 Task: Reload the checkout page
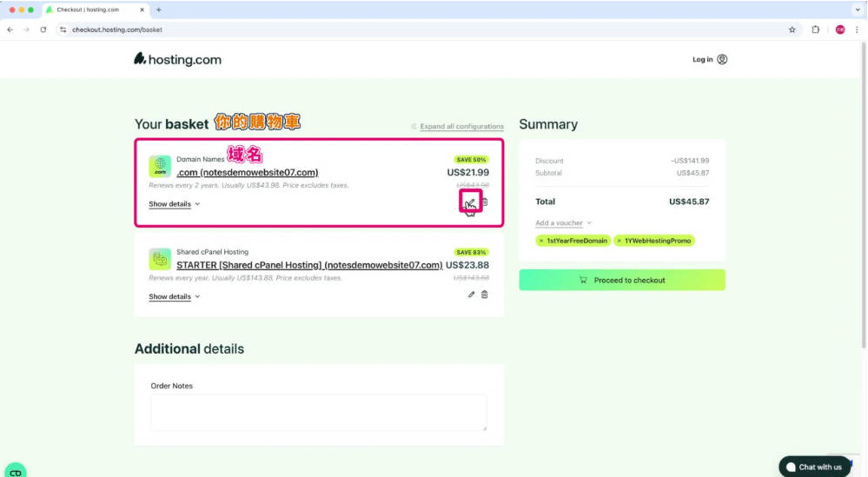click(43, 30)
